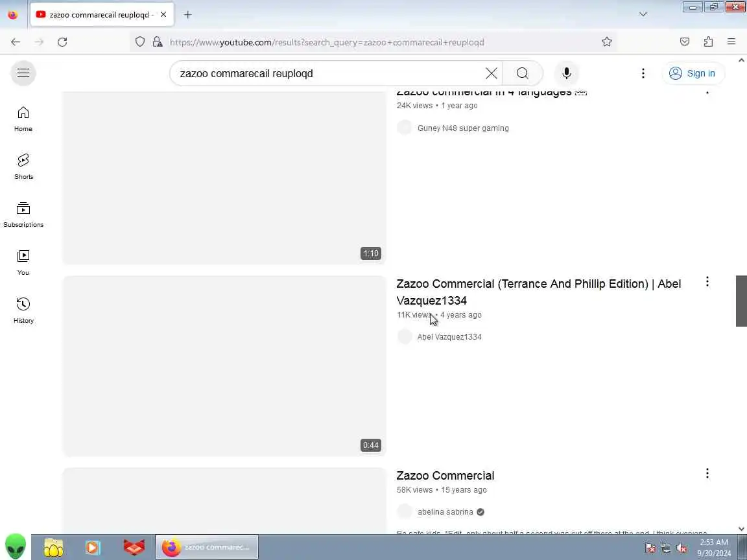The image size is (747, 560).
Task: Click the Guney N48 channel avatar
Action: coord(405,128)
